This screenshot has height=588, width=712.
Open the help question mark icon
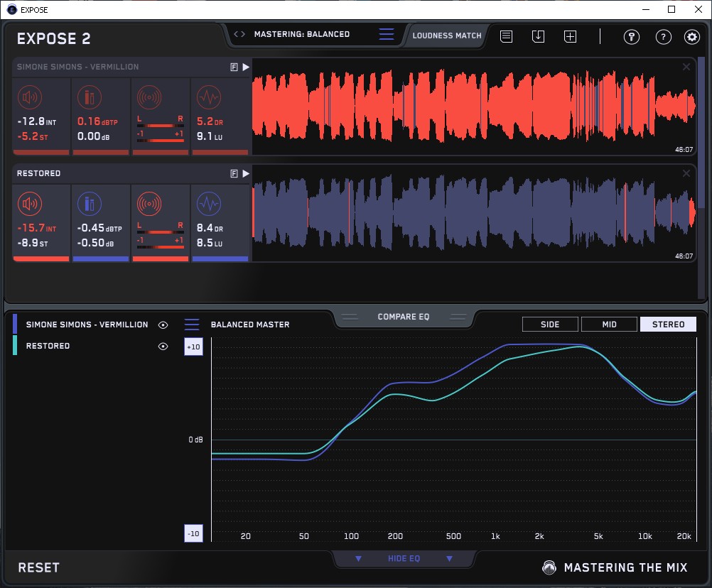(663, 37)
